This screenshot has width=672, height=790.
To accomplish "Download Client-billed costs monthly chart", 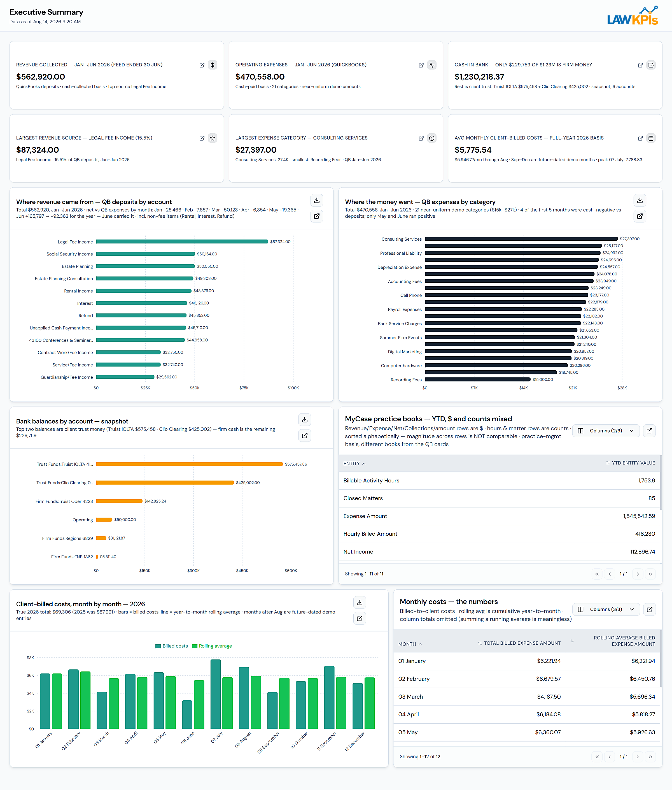I will 360,603.
